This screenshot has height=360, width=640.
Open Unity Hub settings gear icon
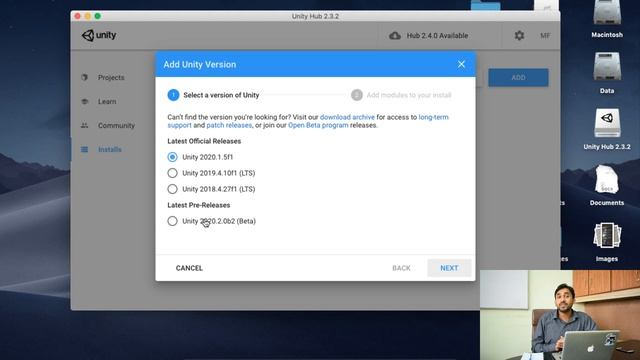pos(519,36)
